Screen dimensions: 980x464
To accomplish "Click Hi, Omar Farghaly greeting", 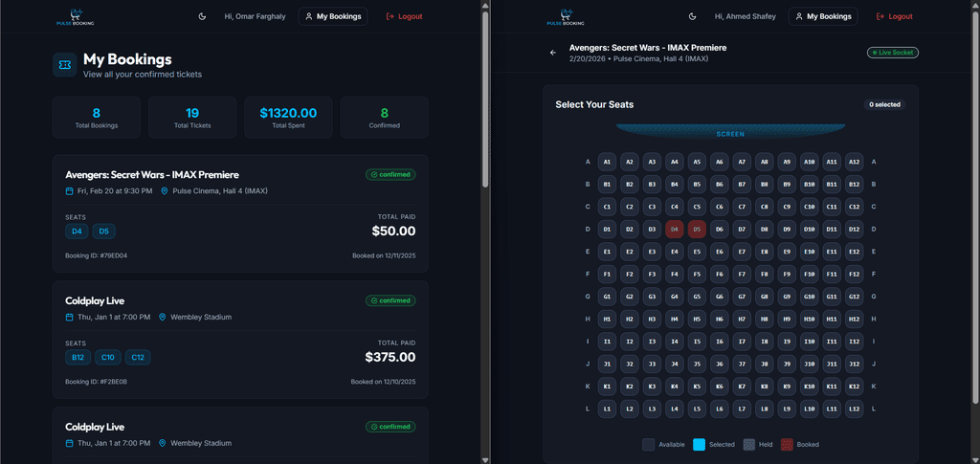I will click(255, 16).
